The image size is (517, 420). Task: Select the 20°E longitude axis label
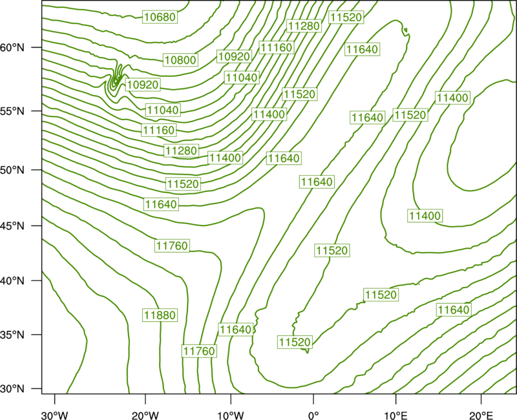[481, 415]
